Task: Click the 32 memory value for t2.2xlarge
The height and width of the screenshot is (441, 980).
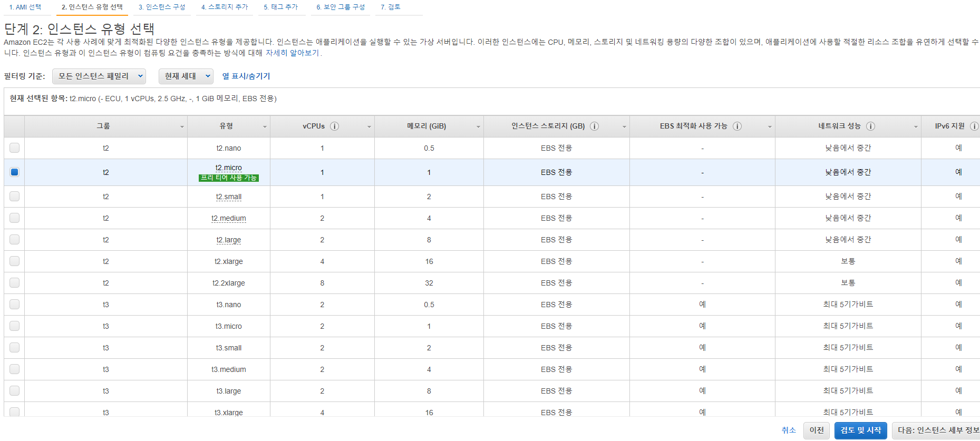Action: click(x=429, y=283)
